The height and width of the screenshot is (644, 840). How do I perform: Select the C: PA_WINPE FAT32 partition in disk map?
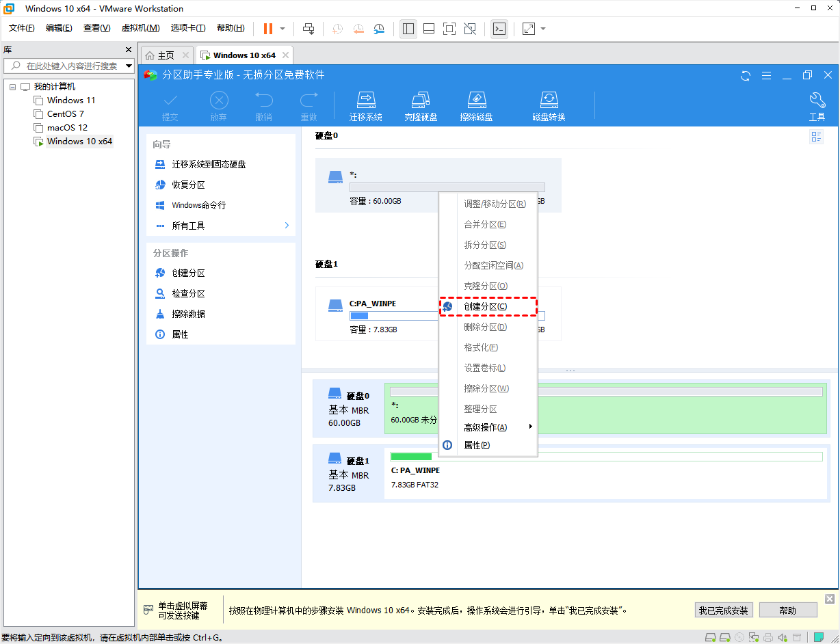point(607,474)
